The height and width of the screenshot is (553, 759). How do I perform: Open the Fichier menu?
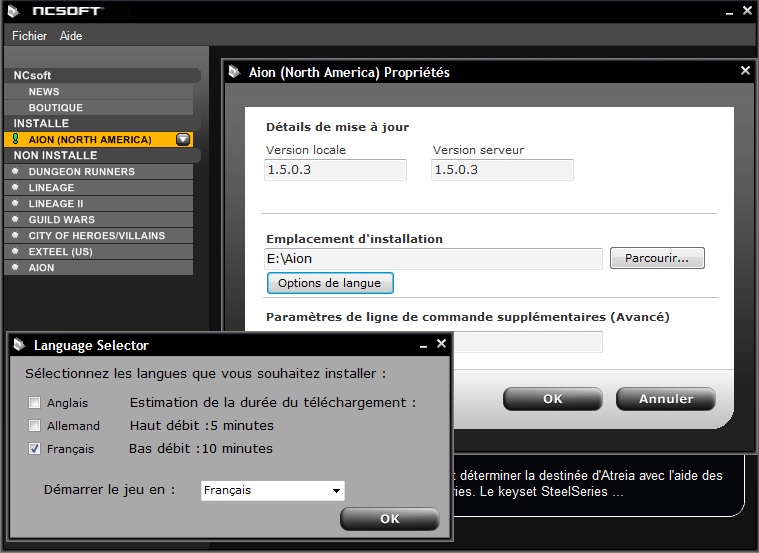[29, 36]
